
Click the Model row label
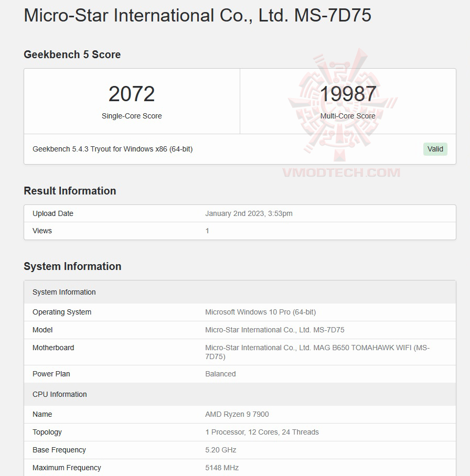click(42, 330)
